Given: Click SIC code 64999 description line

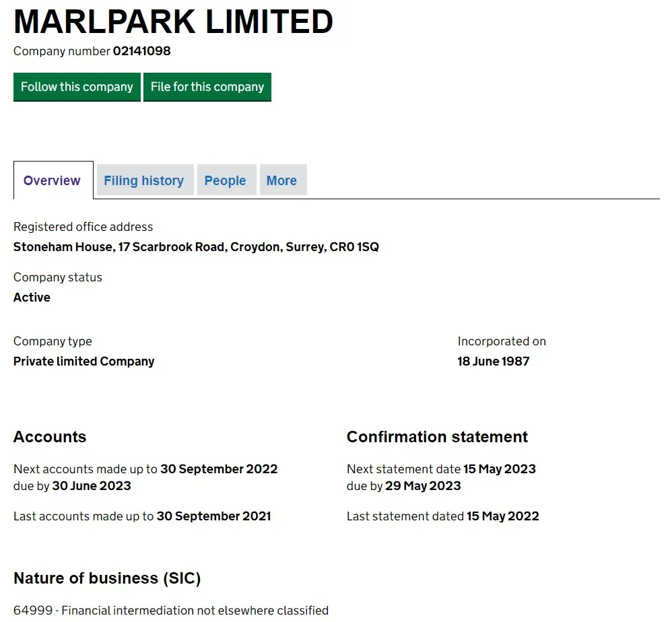Looking at the screenshot, I should [171, 611].
